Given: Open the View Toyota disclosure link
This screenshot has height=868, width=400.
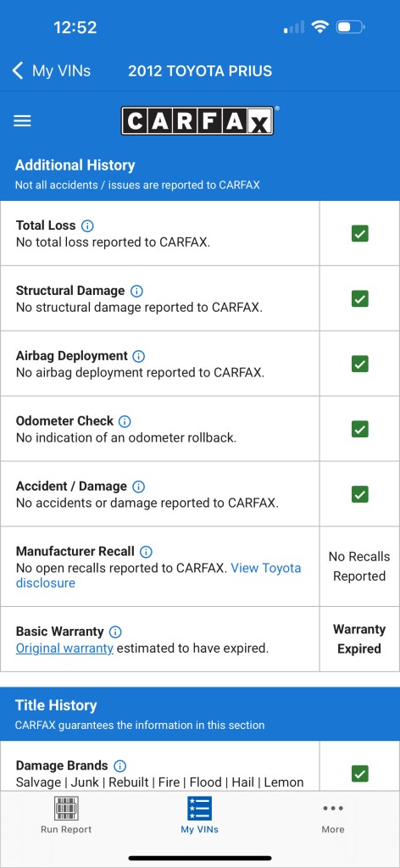Looking at the screenshot, I should pos(158,576).
